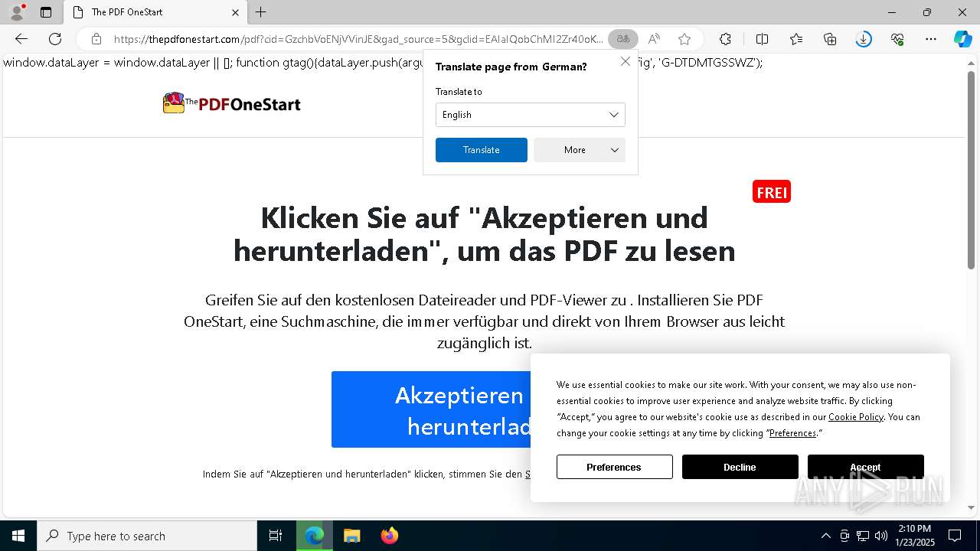Viewport: 980px width, 551px height.
Task: Expand the More options dropdown
Action: (x=580, y=150)
